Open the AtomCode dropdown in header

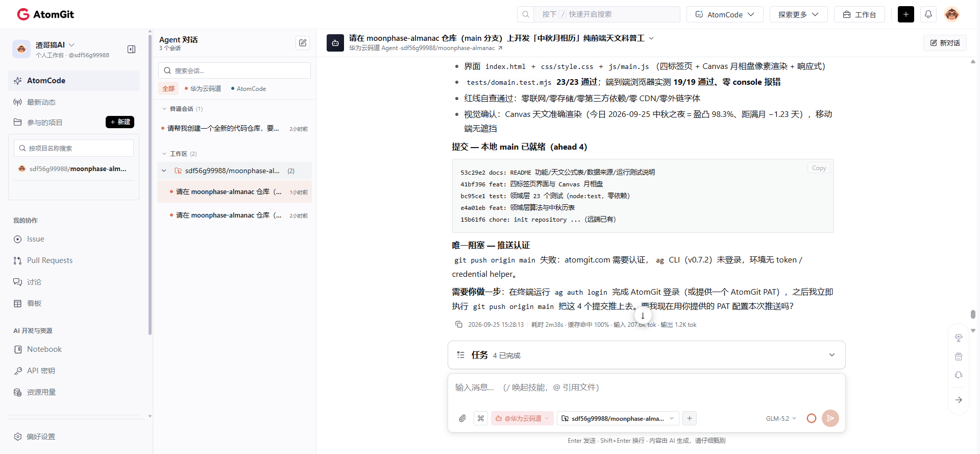coord(725,14)
